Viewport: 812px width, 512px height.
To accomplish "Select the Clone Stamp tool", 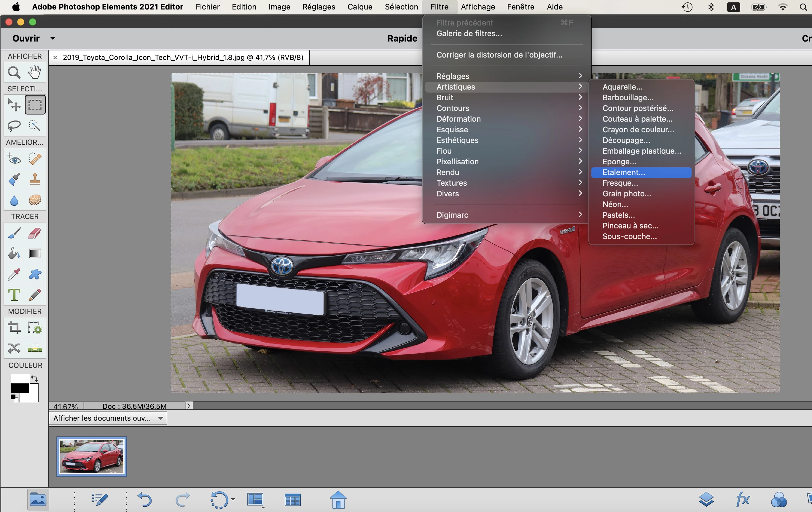I will [x=35, y=179].
